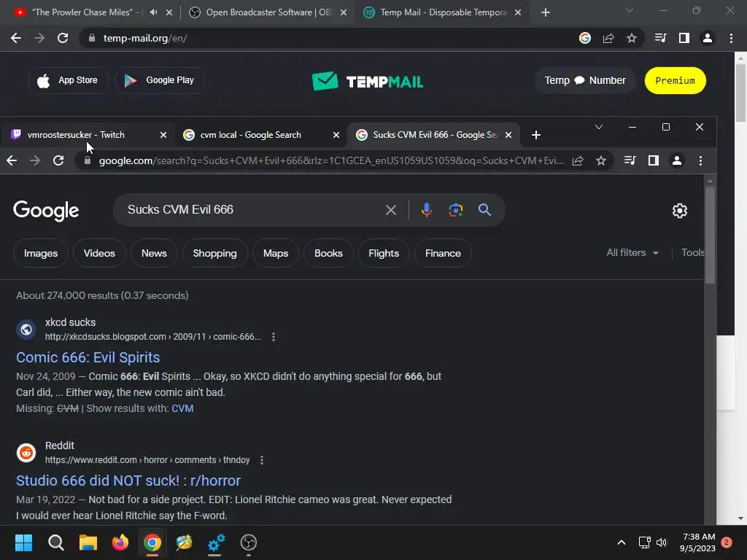747x560 pixels.
Task: Click Temp Number button
Action: [x=585, y=80]
